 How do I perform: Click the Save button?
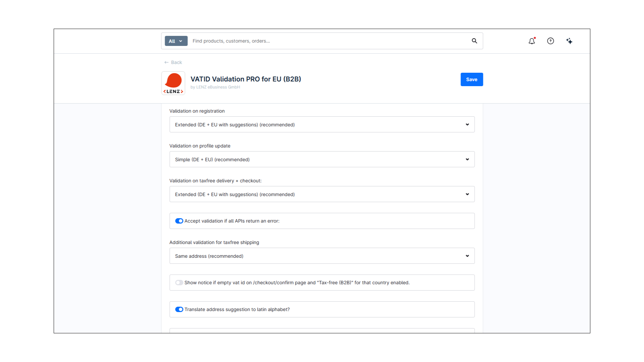pos(472,79)
